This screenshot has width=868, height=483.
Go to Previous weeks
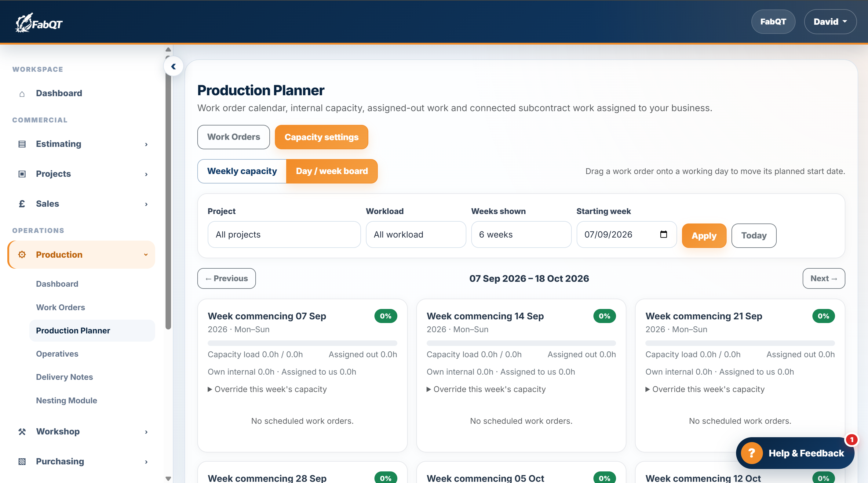click(226, 278)
